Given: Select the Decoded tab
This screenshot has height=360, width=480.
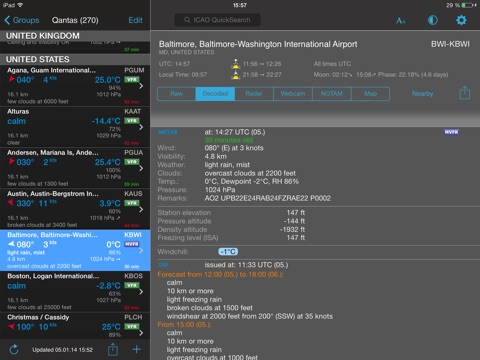Looking at the screenshot, I should click(x=215, y=94).
